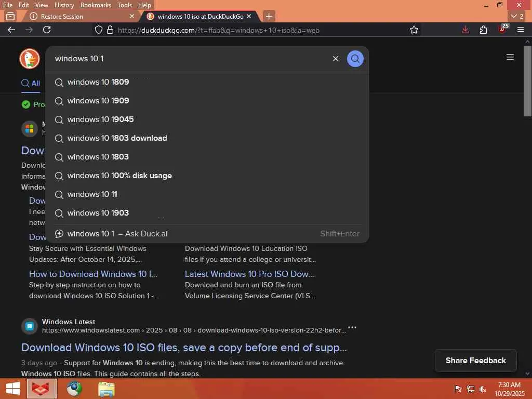532x399 pixels.
Task: Show site info via the padlock icon
Action: 110,30
